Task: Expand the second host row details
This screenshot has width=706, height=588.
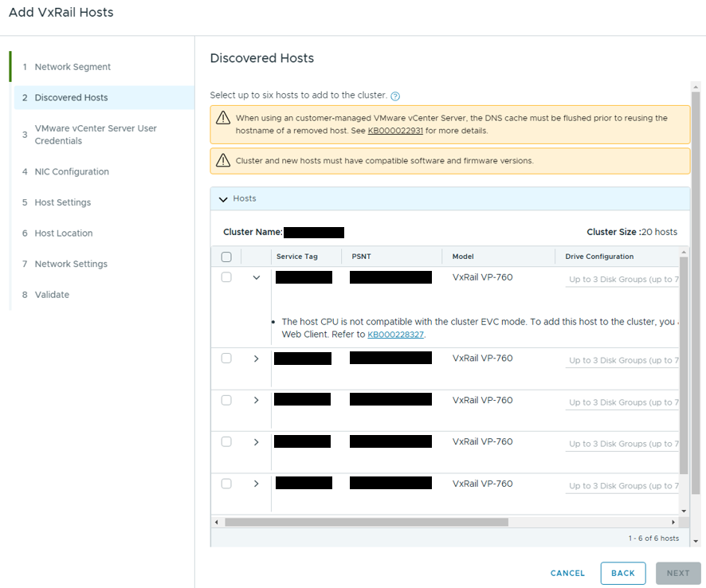Action: (257, 359)
